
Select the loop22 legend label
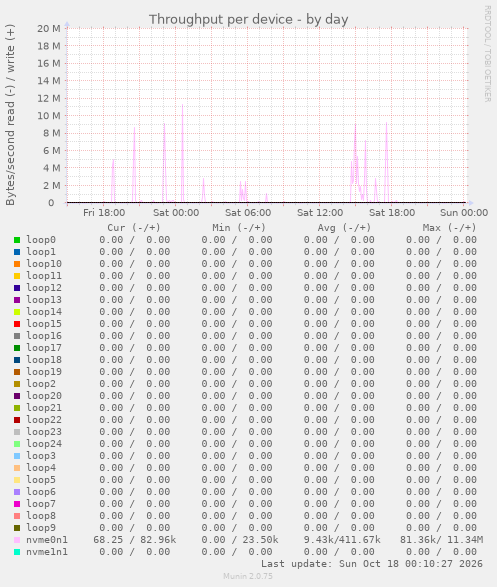pos(44,420)
